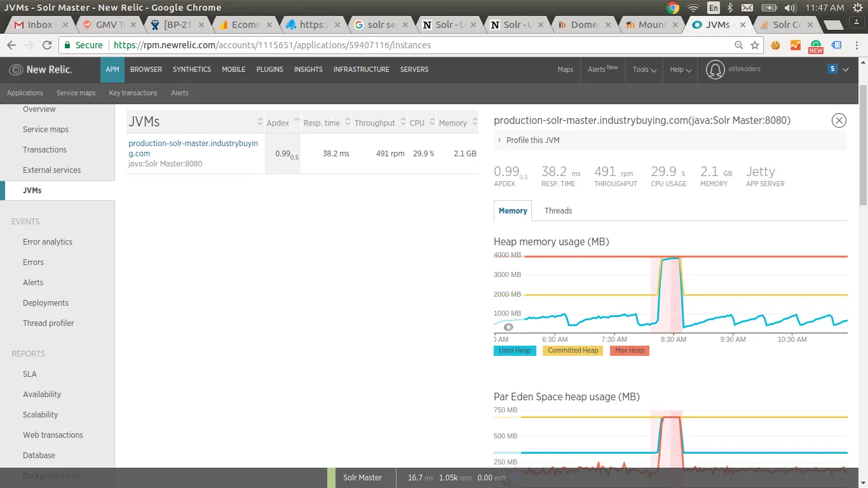The image size is (868, 488).
Task: Switch to the Inbox browser tab
Action: [39, 25]
